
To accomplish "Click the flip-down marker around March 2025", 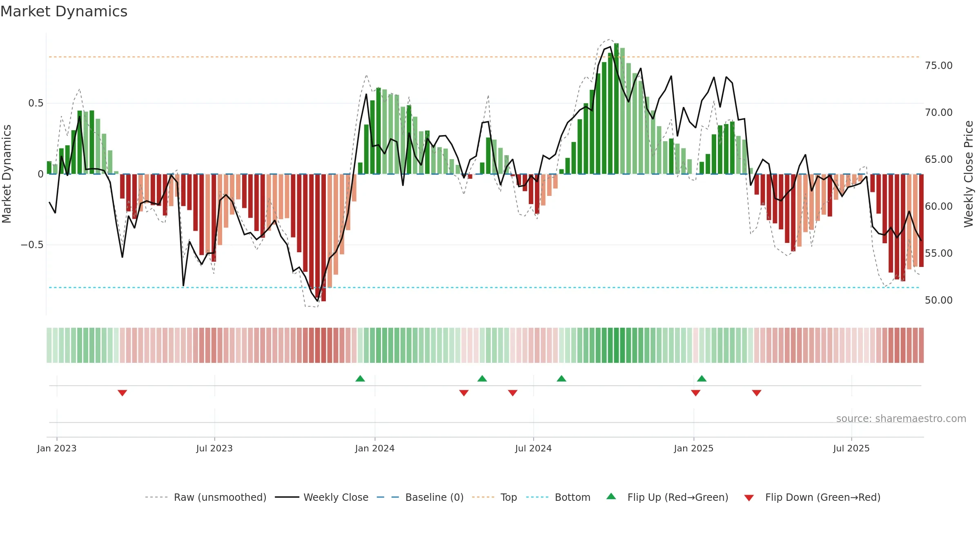I will click(x=757, y=393).
